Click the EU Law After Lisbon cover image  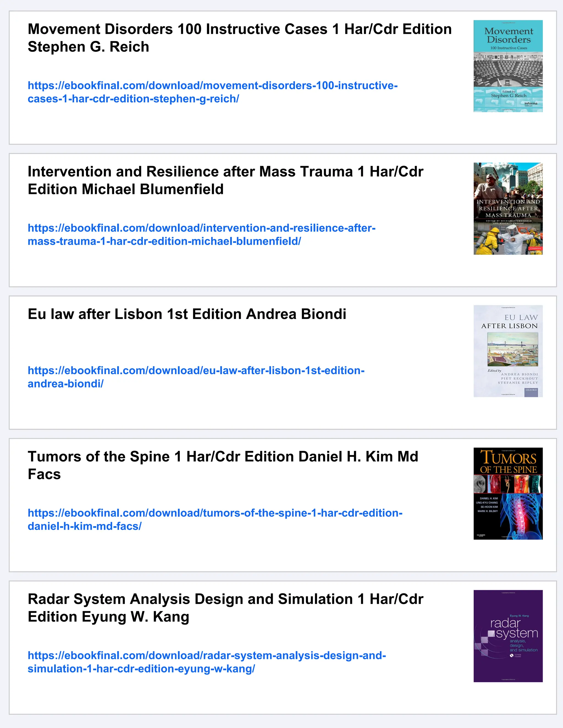click(508, 351)
